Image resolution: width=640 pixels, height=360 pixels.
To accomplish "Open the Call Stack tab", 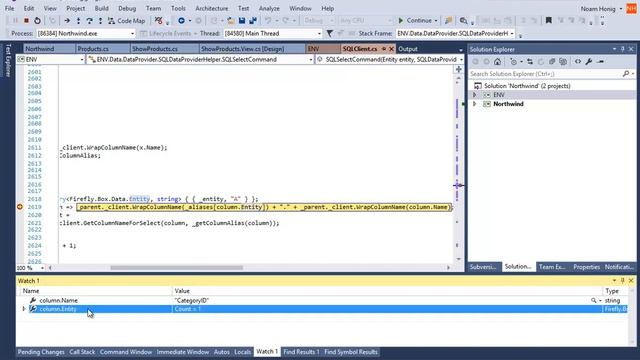I will (x=82, y=352).
